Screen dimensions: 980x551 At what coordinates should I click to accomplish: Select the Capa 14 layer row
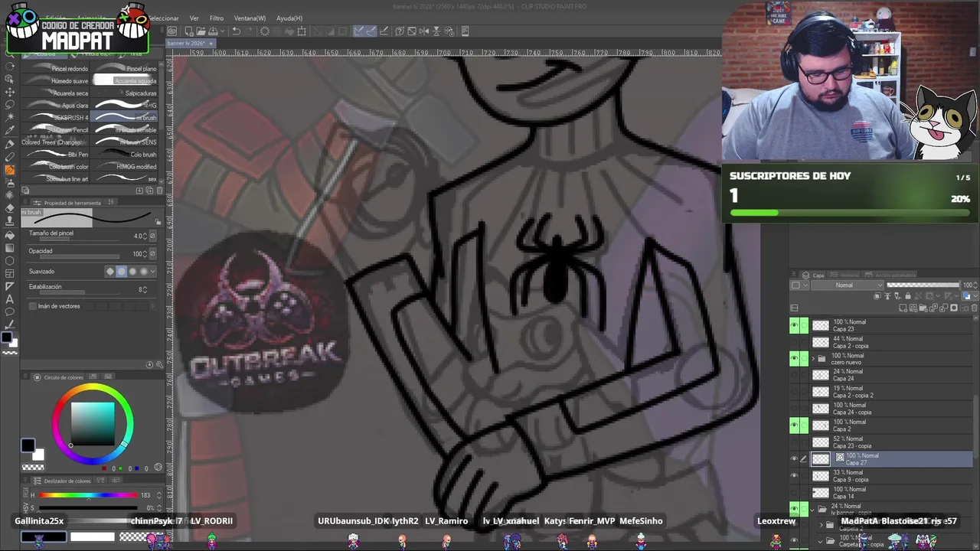click(x=880, y=493)
